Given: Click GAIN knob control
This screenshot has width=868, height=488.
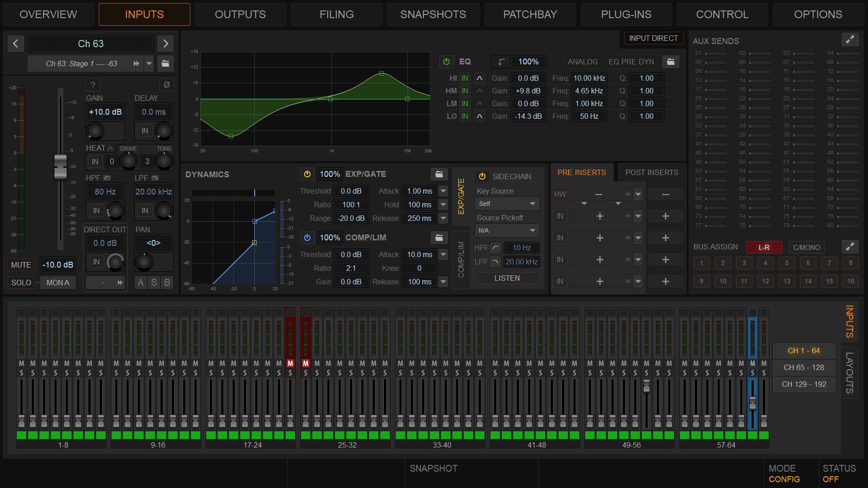Looking at the screenshot, I should point(96,131).
